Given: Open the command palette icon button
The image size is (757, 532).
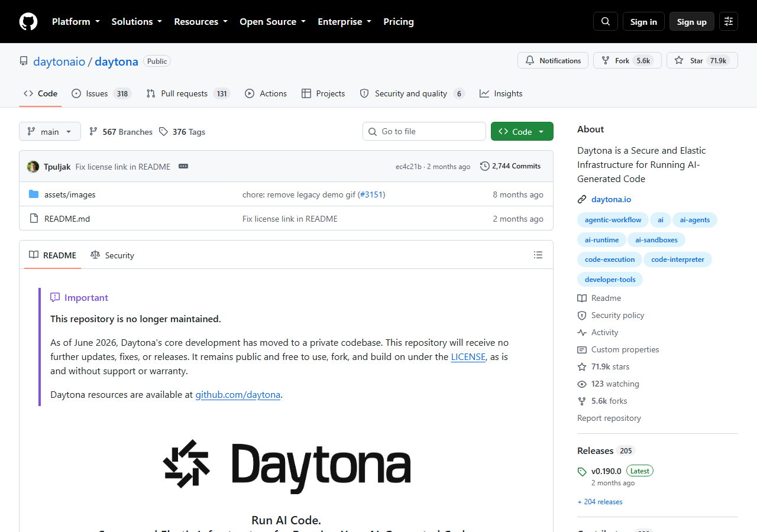Looking at the screenshot, I should pos(729,21).
